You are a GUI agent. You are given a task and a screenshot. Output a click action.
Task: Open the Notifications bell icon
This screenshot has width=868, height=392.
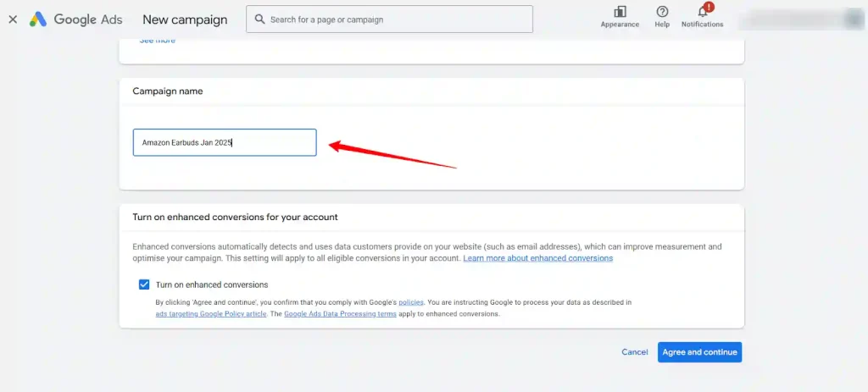(703, 12)
